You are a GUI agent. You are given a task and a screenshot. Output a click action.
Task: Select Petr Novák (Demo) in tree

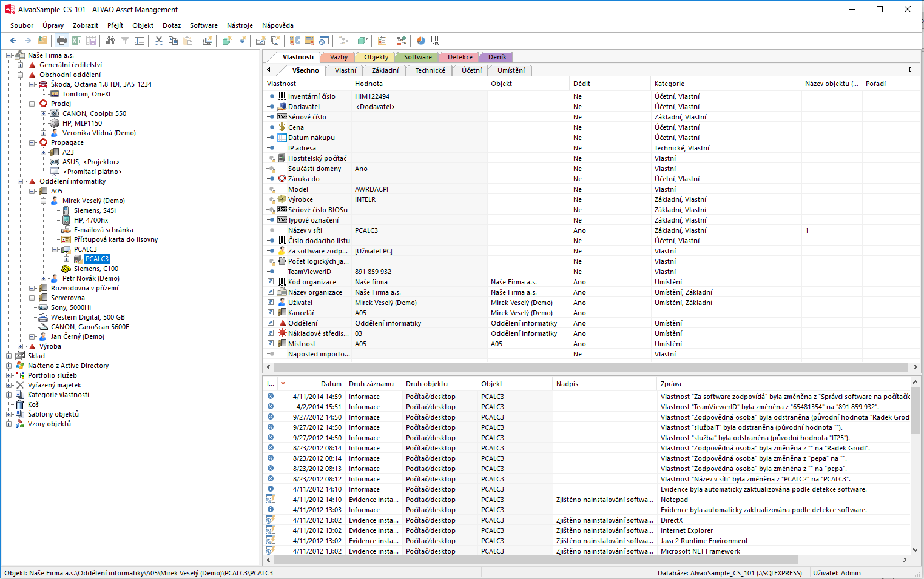tap(90, 278)
